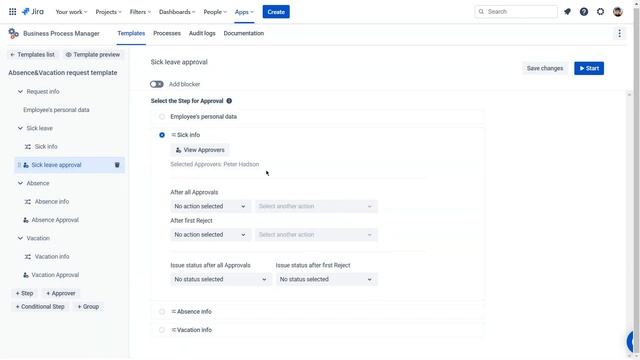Viewport: 640px width, 360px height.
Task: Open Issue status after first Reject dropdown
Action: point(326,279)
